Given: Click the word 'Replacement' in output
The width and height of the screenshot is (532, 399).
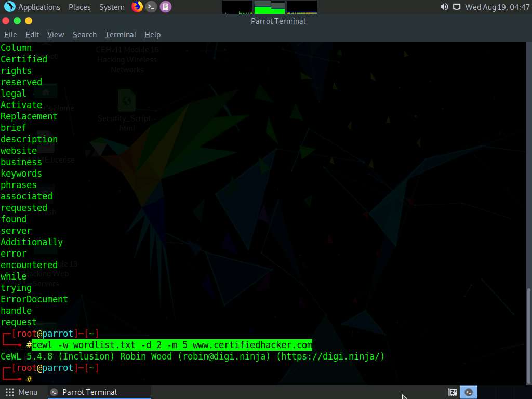Looking at the screenshot, I should pos(29,116).
